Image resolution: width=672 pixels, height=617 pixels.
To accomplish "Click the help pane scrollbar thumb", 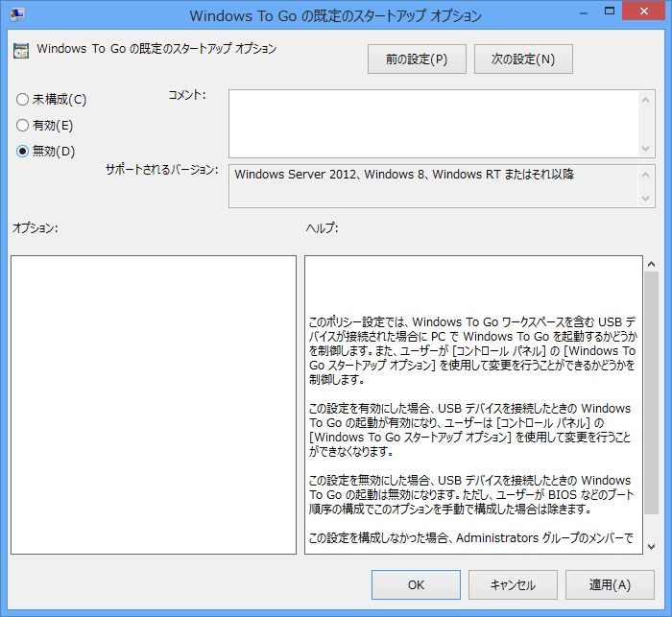I will 652,392.
